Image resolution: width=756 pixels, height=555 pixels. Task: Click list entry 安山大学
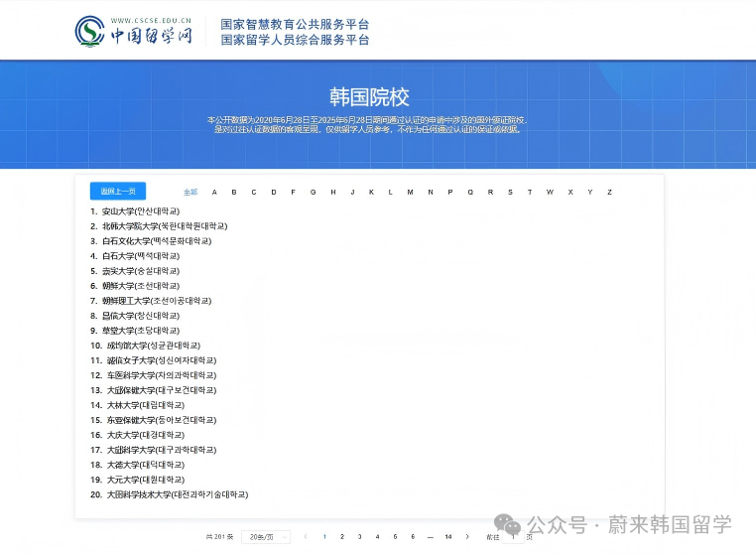[x=135, y=211]
